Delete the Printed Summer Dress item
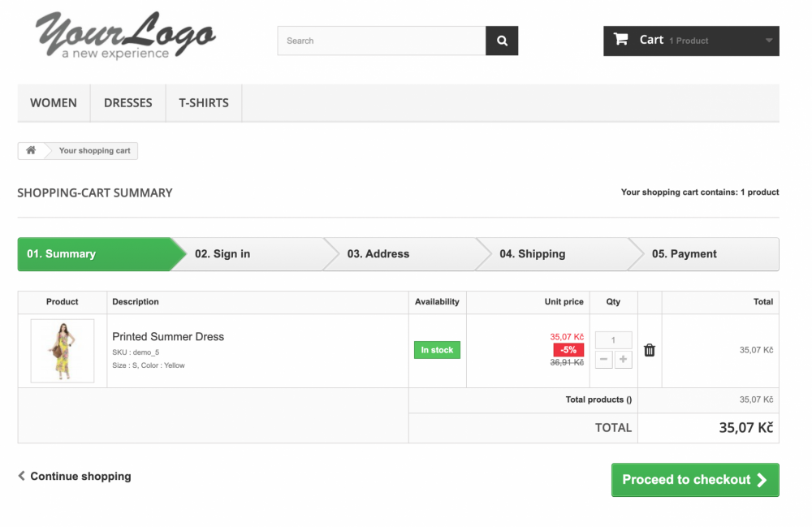Viewport: 812px width, 527px height. pos(650,350)
